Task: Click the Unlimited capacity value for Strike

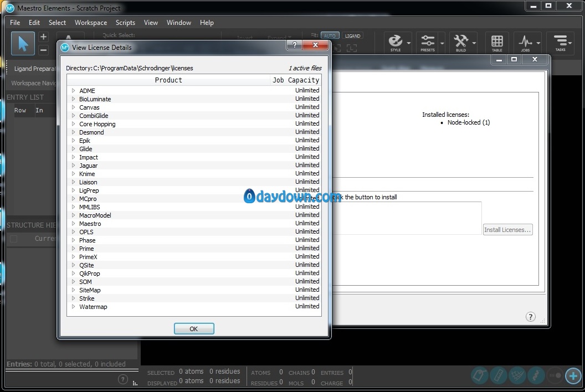Action: [x=307, y=298]
